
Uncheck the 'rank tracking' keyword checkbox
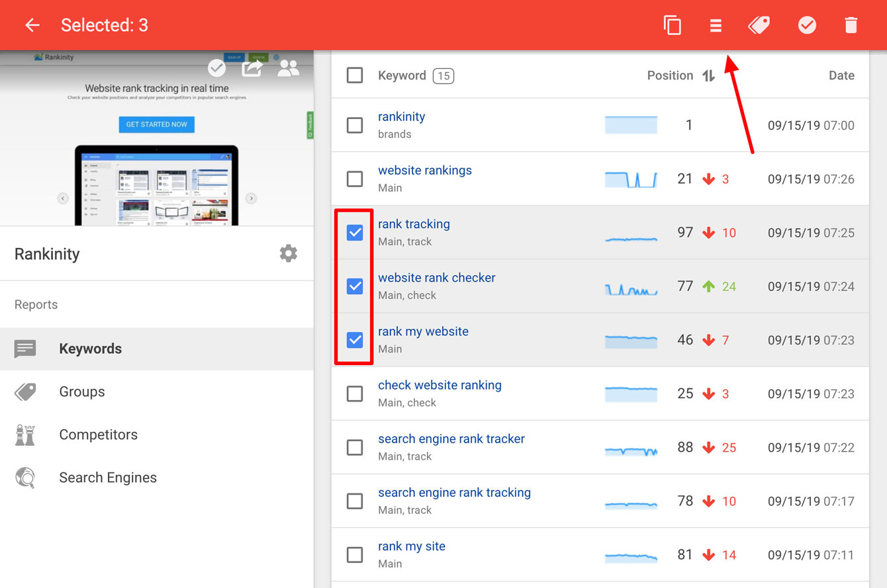click(x=355, y=232)
